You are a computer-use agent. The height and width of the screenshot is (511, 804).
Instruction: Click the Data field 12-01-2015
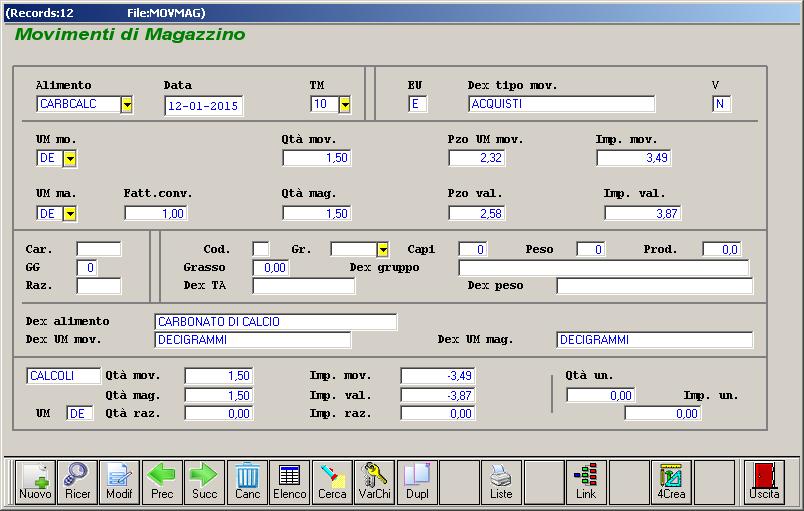(204, 106)
